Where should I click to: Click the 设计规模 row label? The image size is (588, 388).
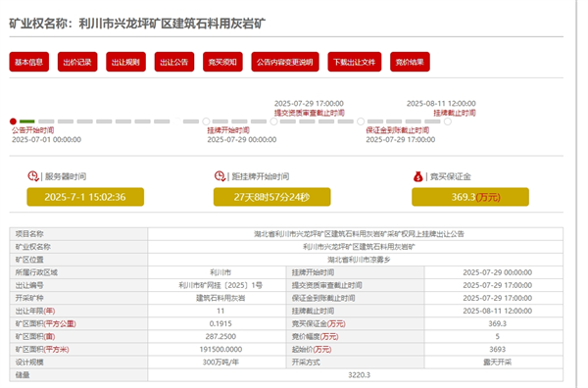coord(29,363)
